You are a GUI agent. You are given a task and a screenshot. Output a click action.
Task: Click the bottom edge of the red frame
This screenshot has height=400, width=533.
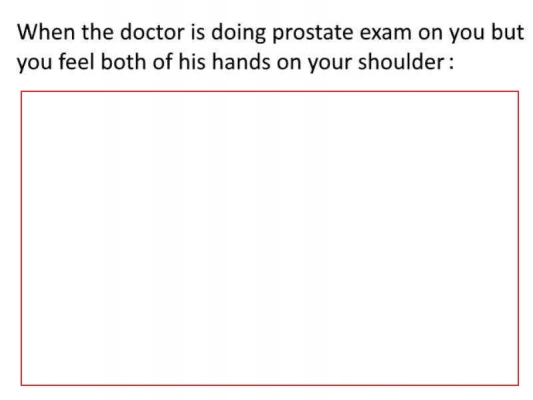coord(270,385)
